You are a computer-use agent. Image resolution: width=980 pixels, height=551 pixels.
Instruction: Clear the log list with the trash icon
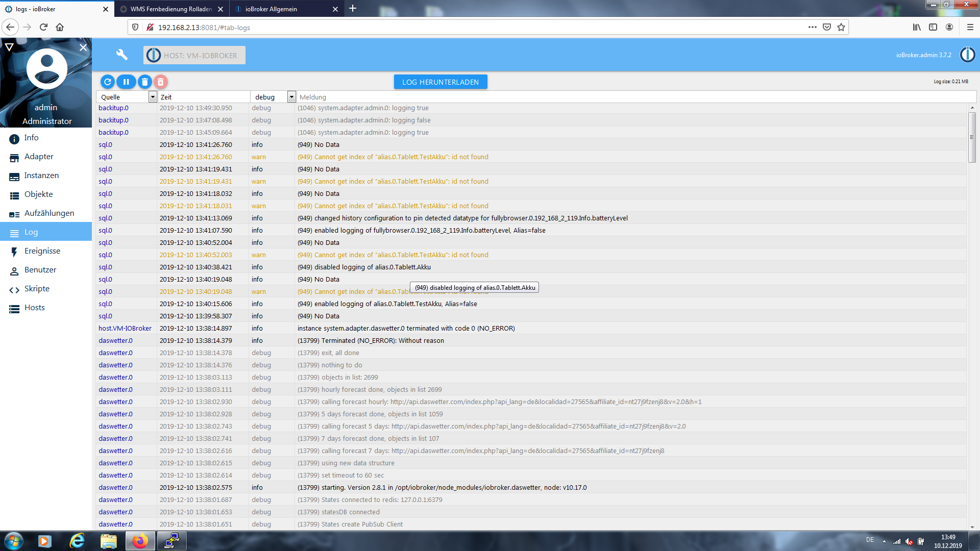pos(145,82)
